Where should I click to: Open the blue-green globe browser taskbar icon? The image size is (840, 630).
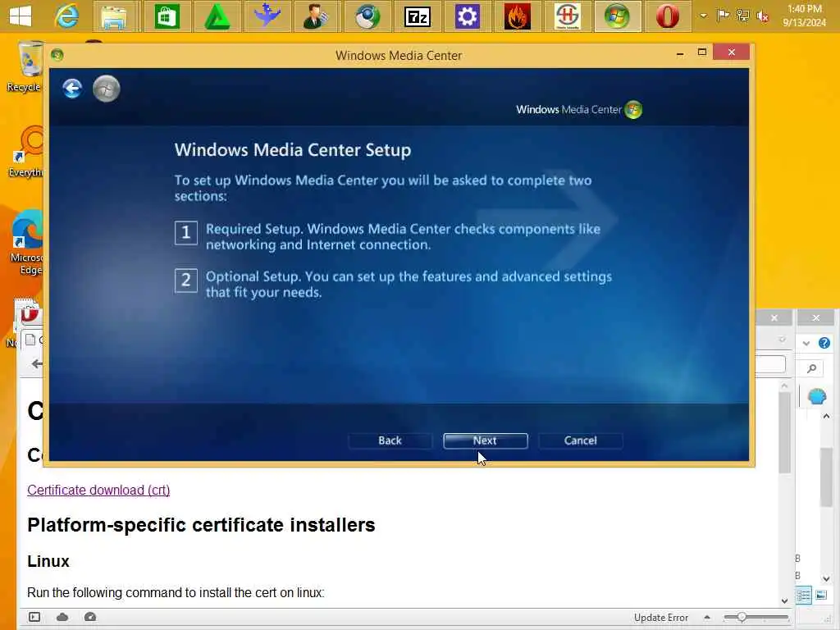[x=367, y=16]
